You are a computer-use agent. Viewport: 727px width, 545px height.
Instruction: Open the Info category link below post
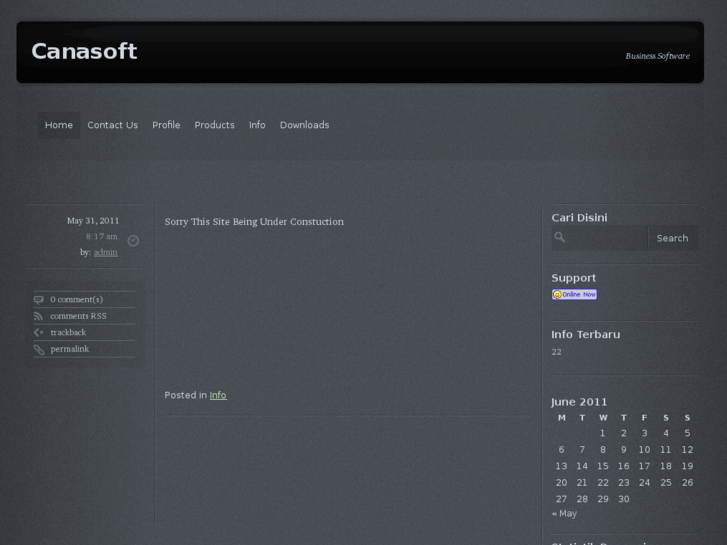tap(218, 395)
